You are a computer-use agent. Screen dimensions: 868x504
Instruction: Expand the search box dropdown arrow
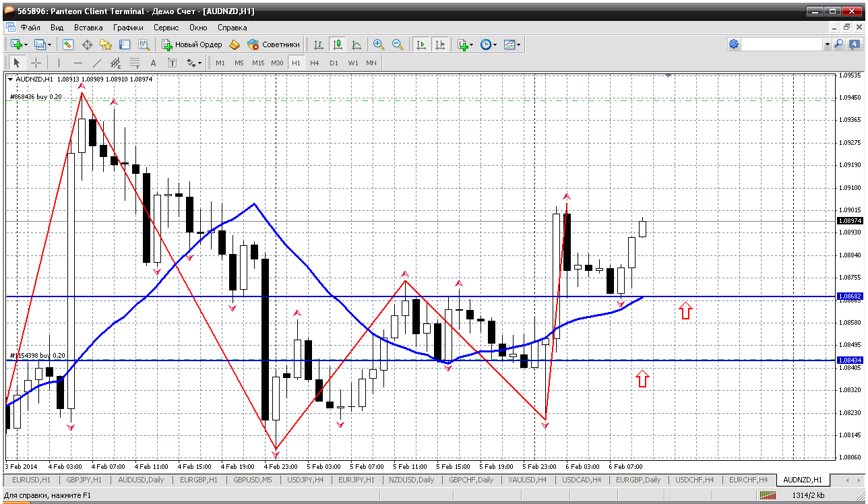(827, 44)
